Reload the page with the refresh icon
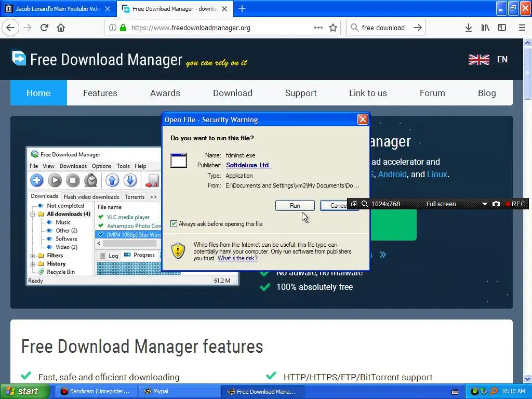 (x=45, y=28)
